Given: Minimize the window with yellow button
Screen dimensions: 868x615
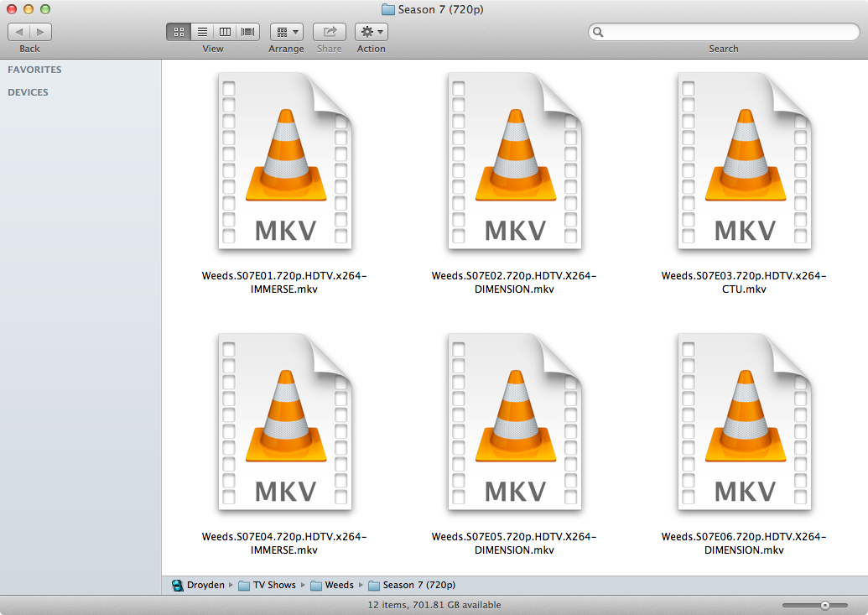Looking at the screenshot, I should (29, 9).
